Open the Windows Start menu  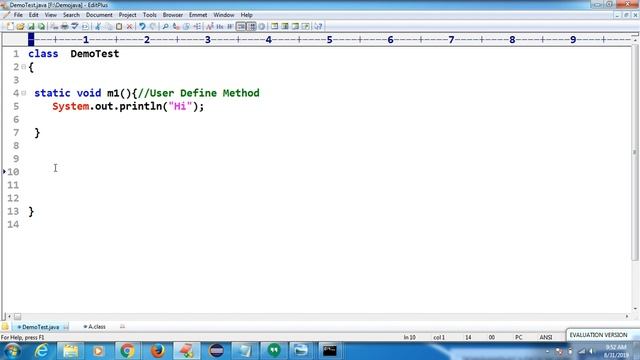(12, 351)
